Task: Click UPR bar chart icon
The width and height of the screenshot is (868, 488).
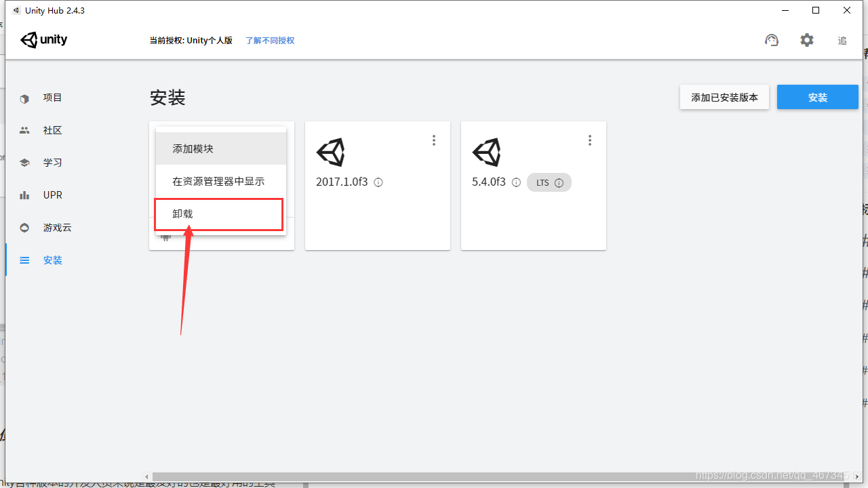Action: 24,195
